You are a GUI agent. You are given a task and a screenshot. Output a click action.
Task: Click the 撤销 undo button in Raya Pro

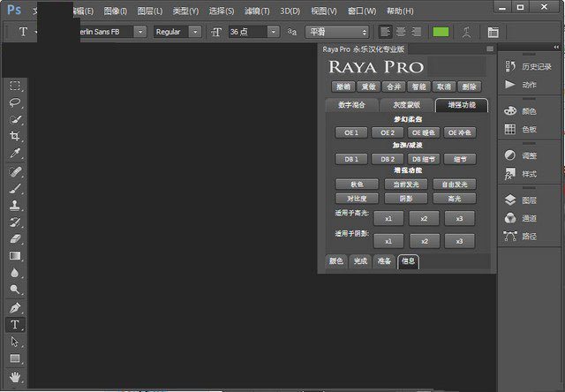pos(343,87)
